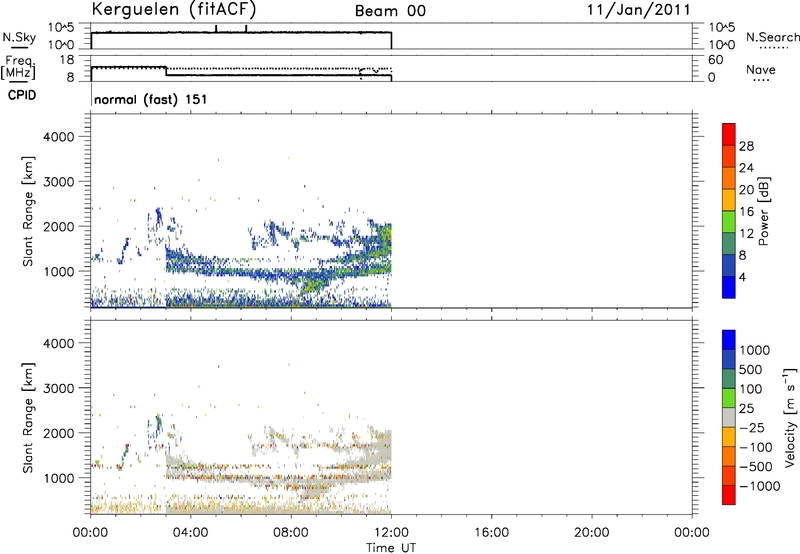Pick the red top segment of power colorbar
Image resolution: width=800 pixels, height=554 pixels.
point(729,134)
